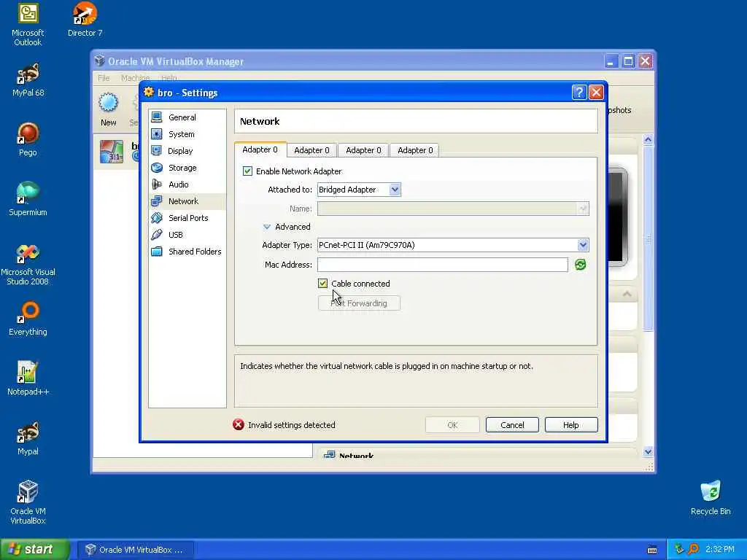Switch to the second Adapter 0 tab

coord(311,150)
